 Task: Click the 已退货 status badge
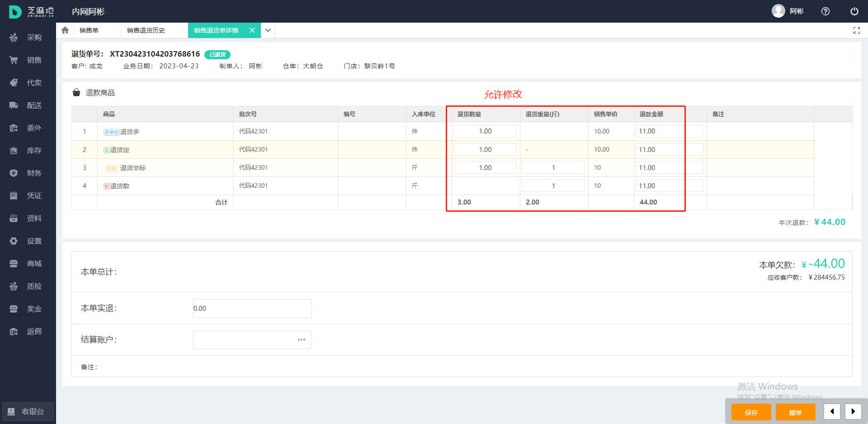[x=217, y=55]
